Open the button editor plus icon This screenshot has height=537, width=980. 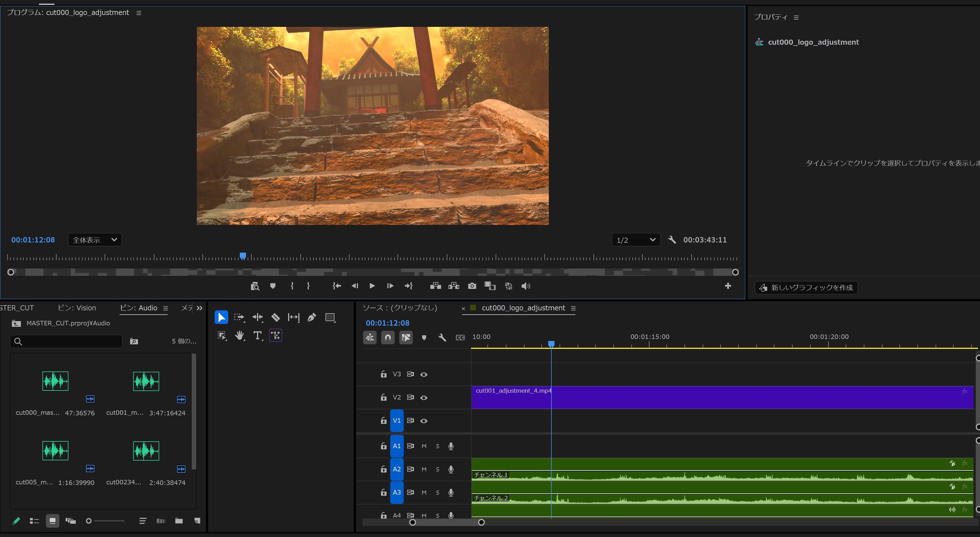click(x=728, y=286)
